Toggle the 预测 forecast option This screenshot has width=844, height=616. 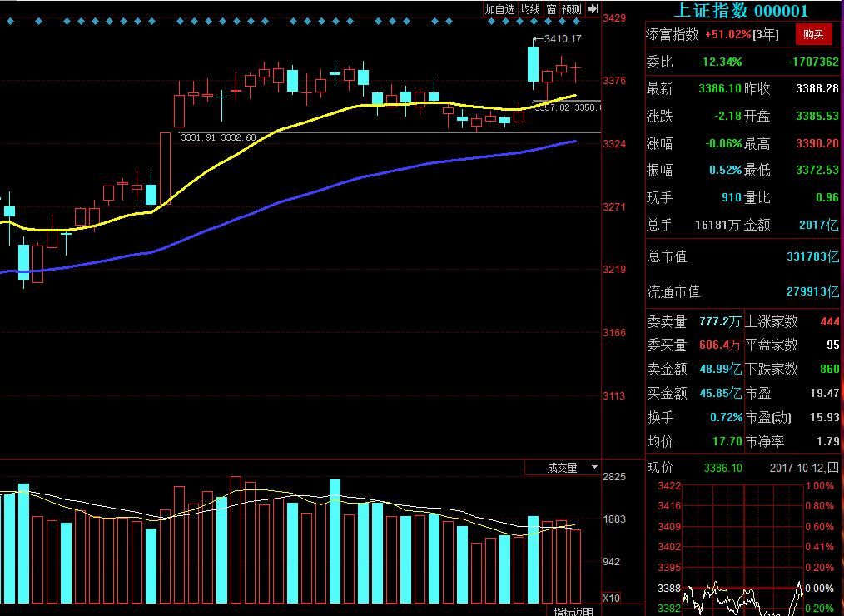(571, 9)
